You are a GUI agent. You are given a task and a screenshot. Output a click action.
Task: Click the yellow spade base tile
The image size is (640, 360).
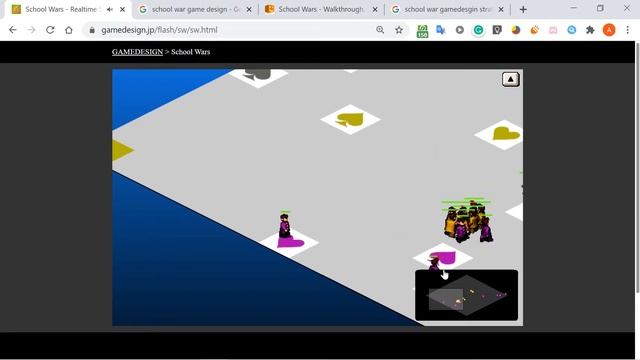[350, 120]
